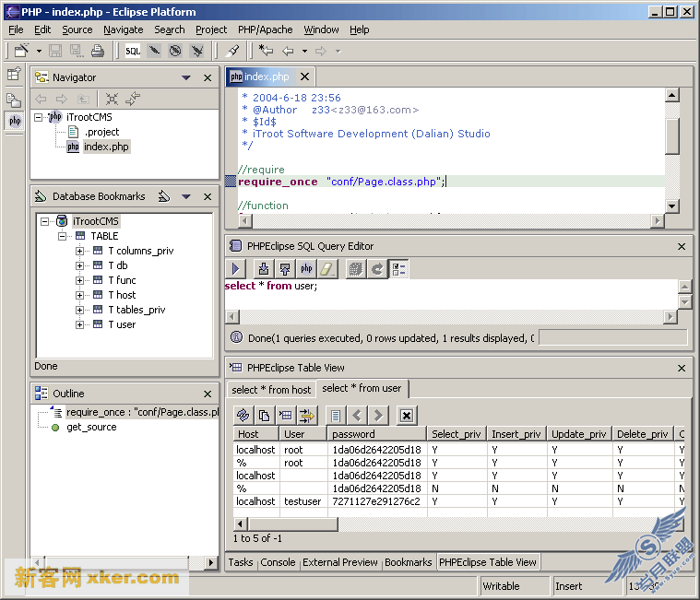Go to last edit location arrow icon

point(266,51)
